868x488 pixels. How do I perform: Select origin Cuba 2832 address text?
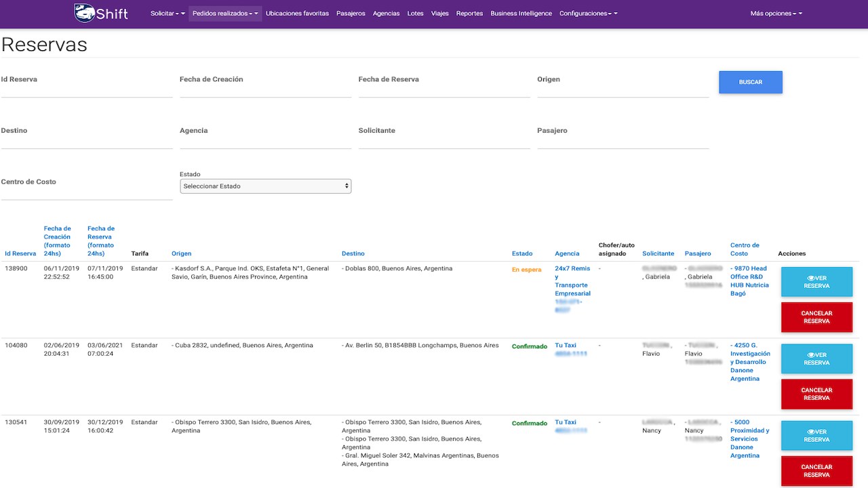242,345
